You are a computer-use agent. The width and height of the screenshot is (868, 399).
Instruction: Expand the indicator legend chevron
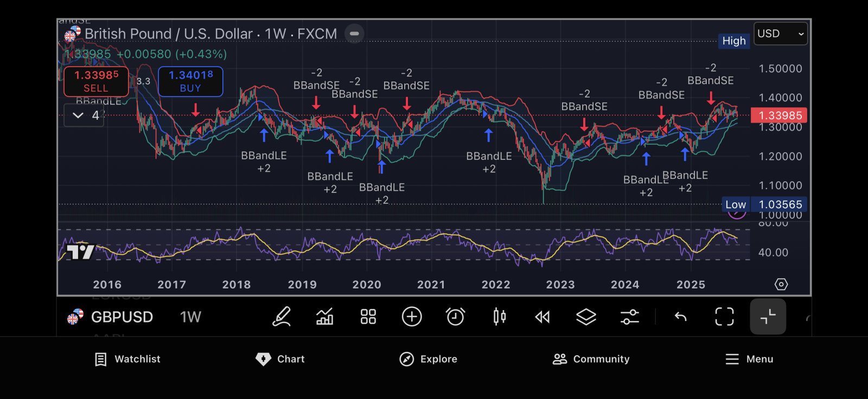tap(78, 115)
